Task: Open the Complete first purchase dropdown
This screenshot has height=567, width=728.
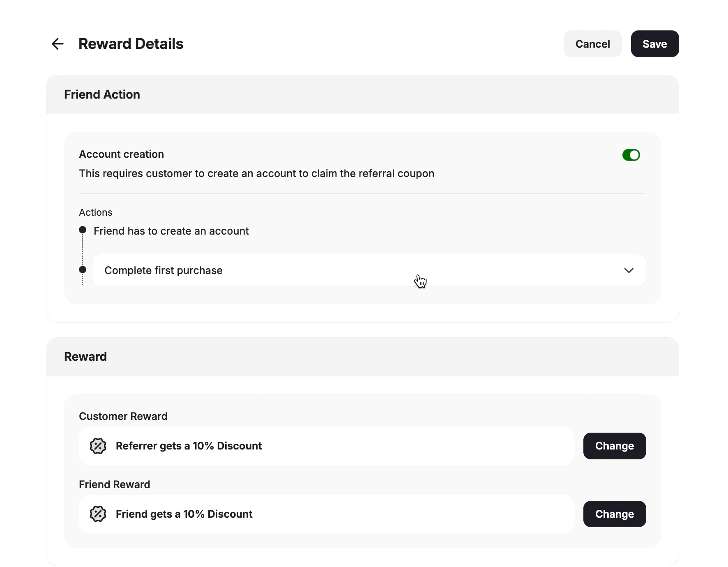Action: (x=369, y=270)
